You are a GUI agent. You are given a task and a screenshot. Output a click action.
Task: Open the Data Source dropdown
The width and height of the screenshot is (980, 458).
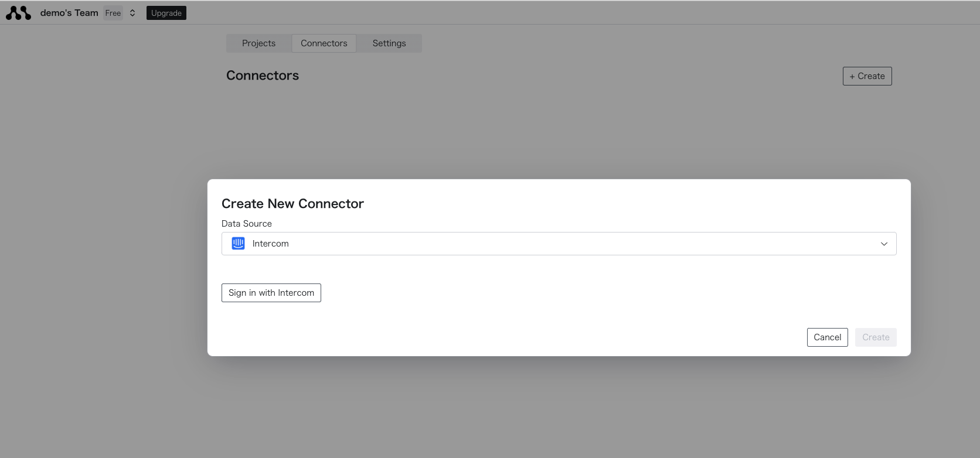559,243
